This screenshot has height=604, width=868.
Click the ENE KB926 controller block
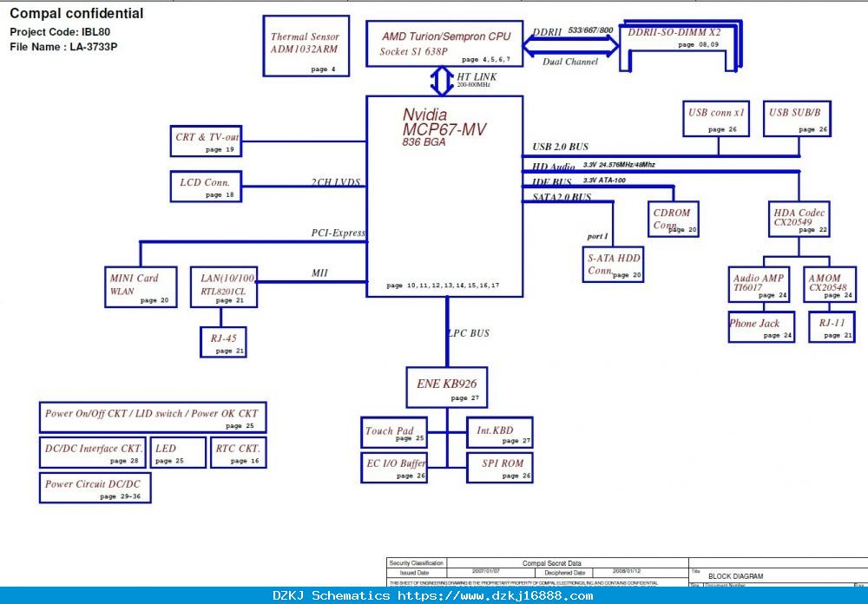pyautogui.click(x=447, y=387)
